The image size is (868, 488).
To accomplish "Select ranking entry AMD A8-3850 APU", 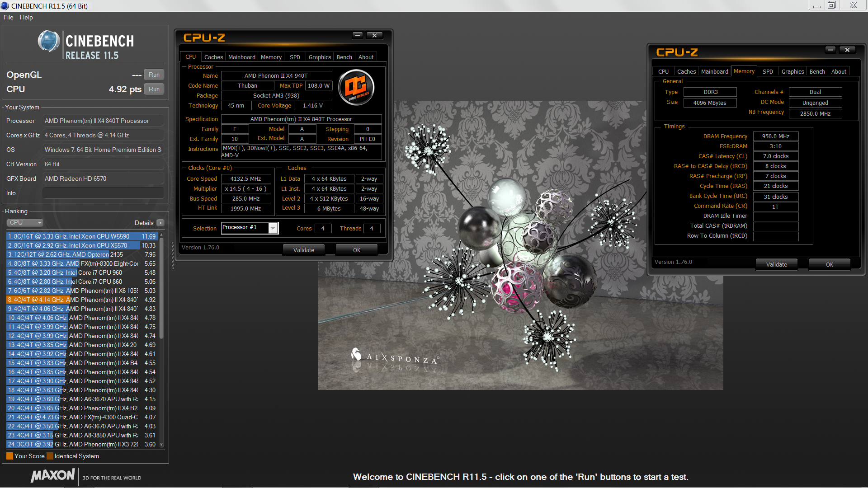I will pyautogui.click(x=81, y=435).
